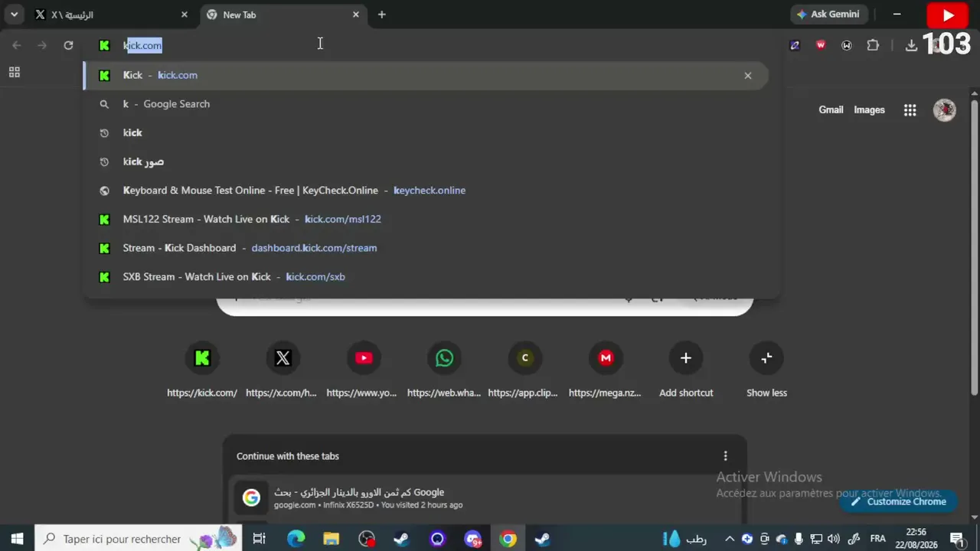Launch Microsoft Edge from the taskbar
Screen dimensions: 980x551
pos(296,539)
